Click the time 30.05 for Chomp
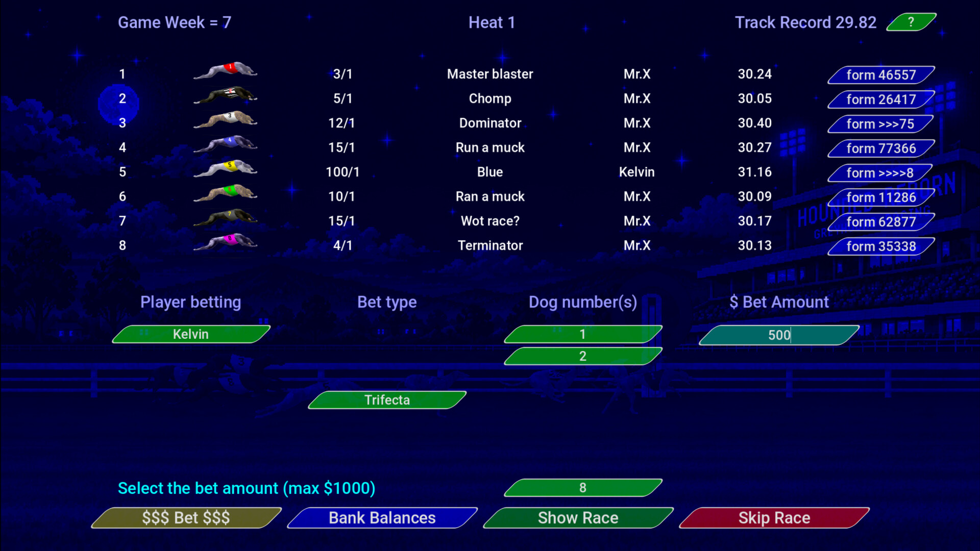 click(754, 98)
